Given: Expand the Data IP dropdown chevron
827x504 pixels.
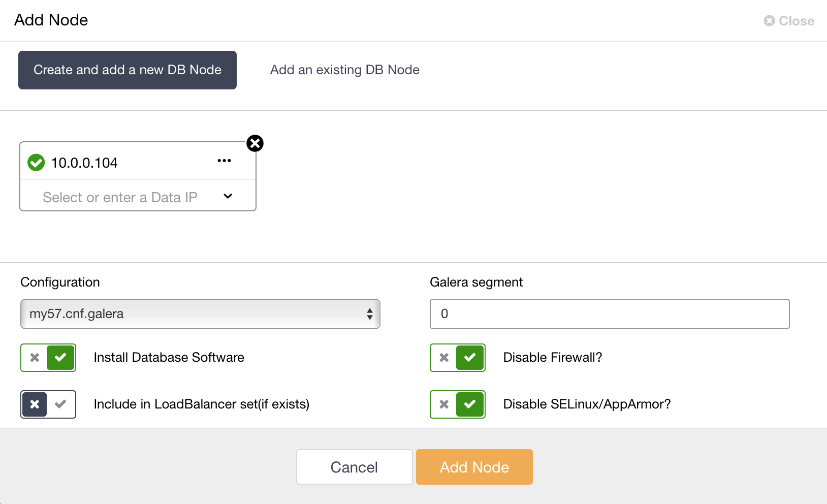Looking at the screenshot, I should tap(228, 196).
